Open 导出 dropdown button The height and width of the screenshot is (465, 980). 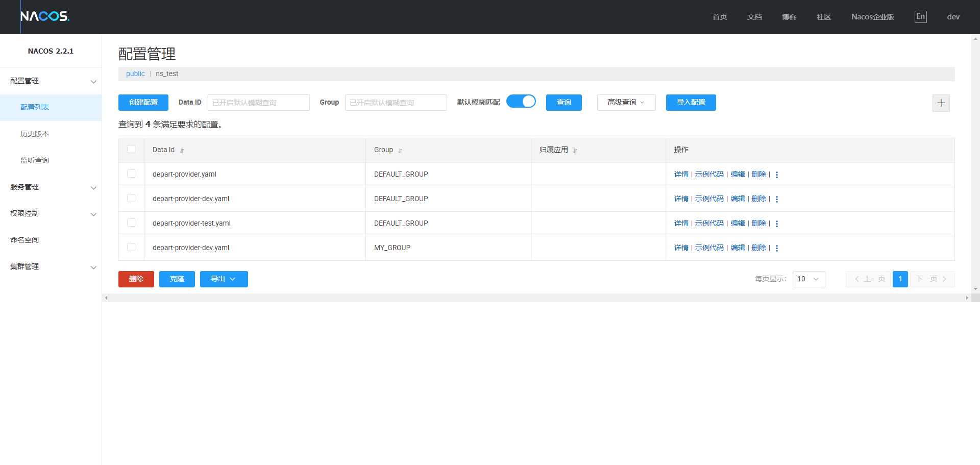click(x=224, y=279)
